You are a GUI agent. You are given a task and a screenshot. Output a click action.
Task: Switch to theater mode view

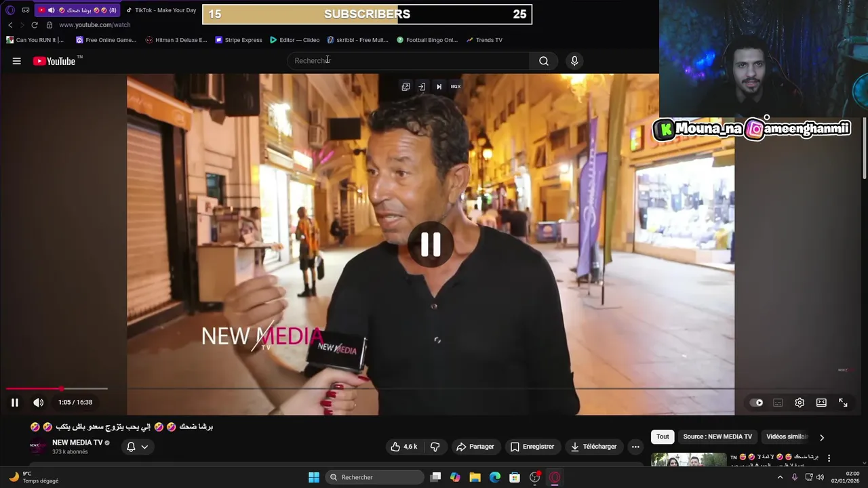[x=821, y=403]
